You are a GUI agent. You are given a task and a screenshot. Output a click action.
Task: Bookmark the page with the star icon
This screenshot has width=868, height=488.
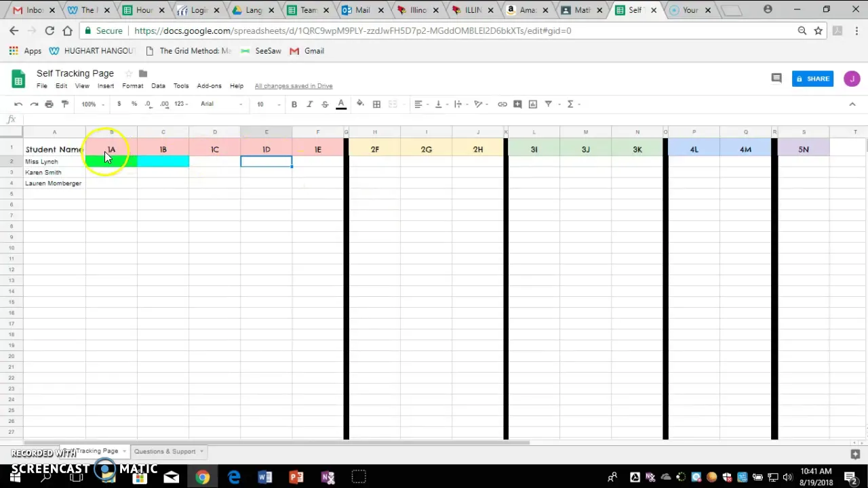[818, 30]
